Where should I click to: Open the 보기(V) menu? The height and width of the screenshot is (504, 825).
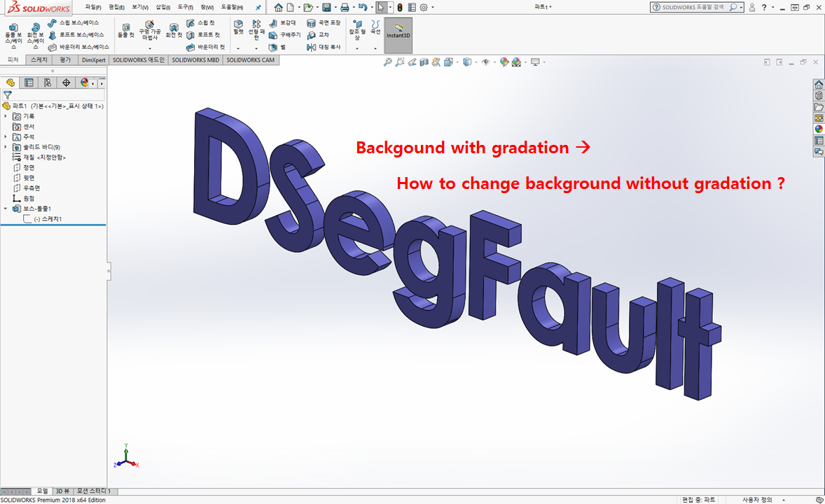coord(140,8)
